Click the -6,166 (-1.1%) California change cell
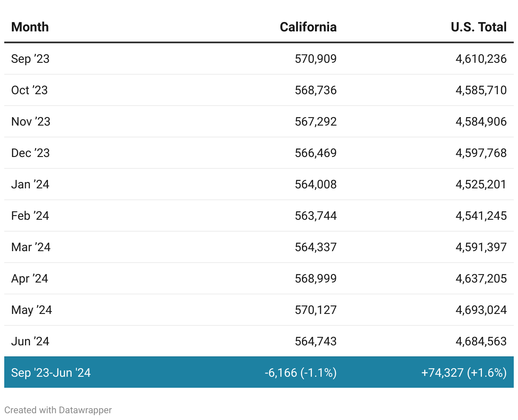 click(x=300, y=372)
